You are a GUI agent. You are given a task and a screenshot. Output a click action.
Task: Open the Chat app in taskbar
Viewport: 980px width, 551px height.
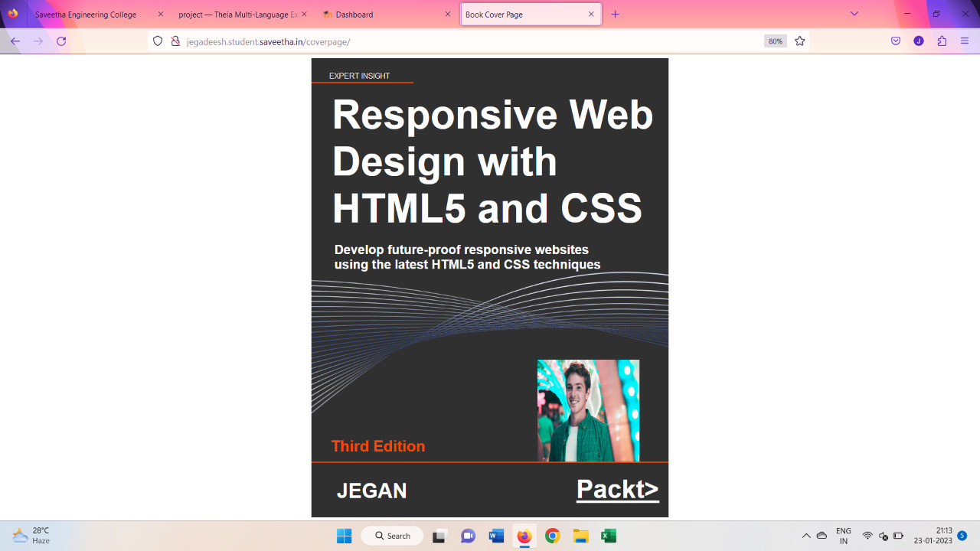(x=468, y=536)
